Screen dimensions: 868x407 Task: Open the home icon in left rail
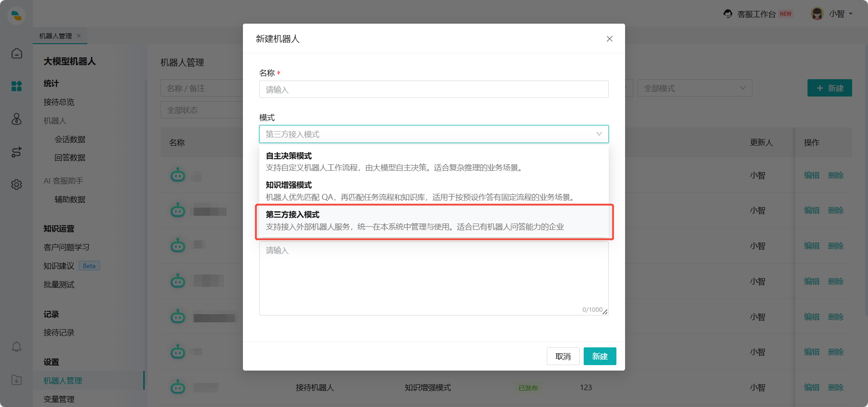17,53
